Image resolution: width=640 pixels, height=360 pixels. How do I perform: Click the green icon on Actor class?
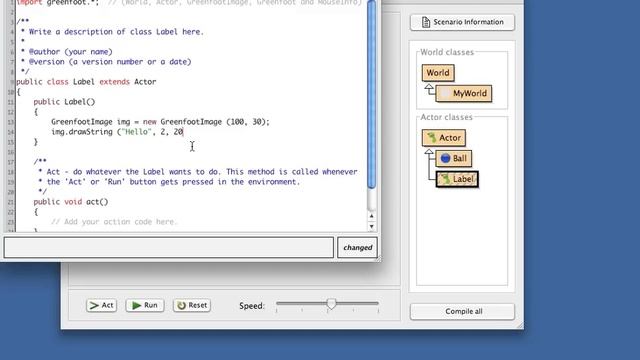(x=431, y=138)
